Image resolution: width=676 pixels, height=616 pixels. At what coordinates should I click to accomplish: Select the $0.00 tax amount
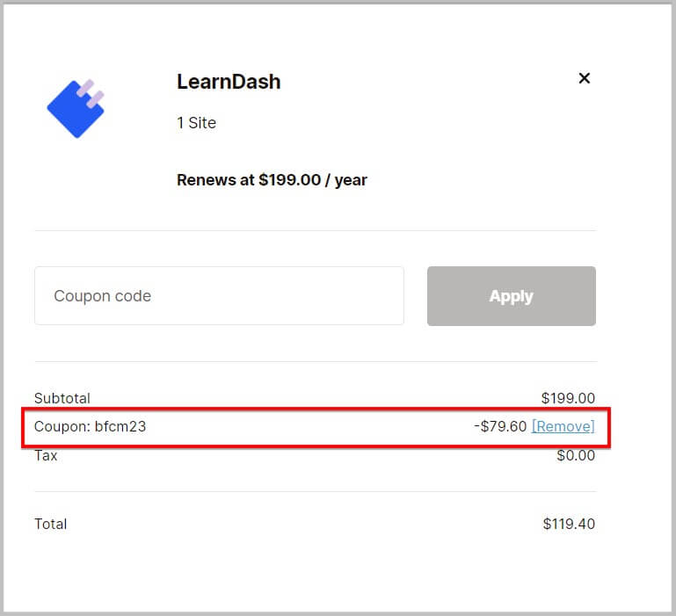575,455
